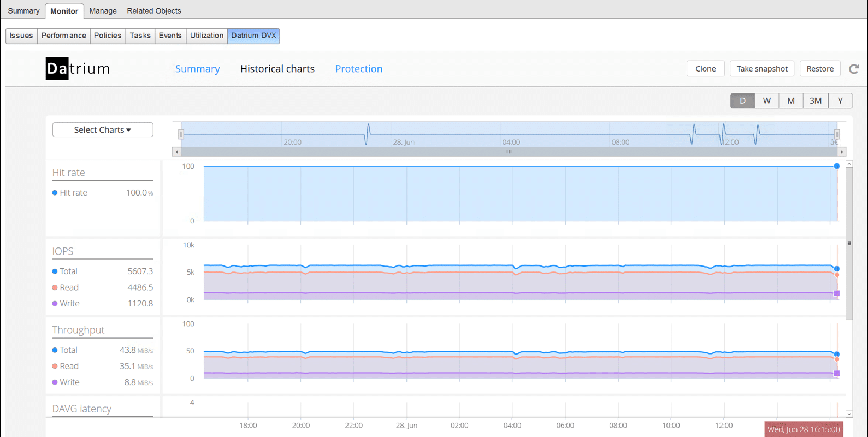868x437 pixels.
Task: Click the IOPS section heading
Action: [63, 251]
